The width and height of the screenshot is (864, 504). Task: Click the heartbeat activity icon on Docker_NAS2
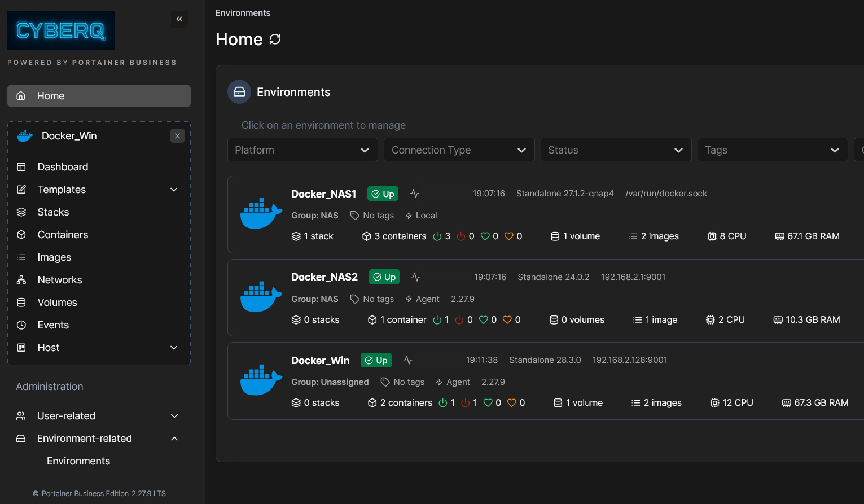coord(416,277)
